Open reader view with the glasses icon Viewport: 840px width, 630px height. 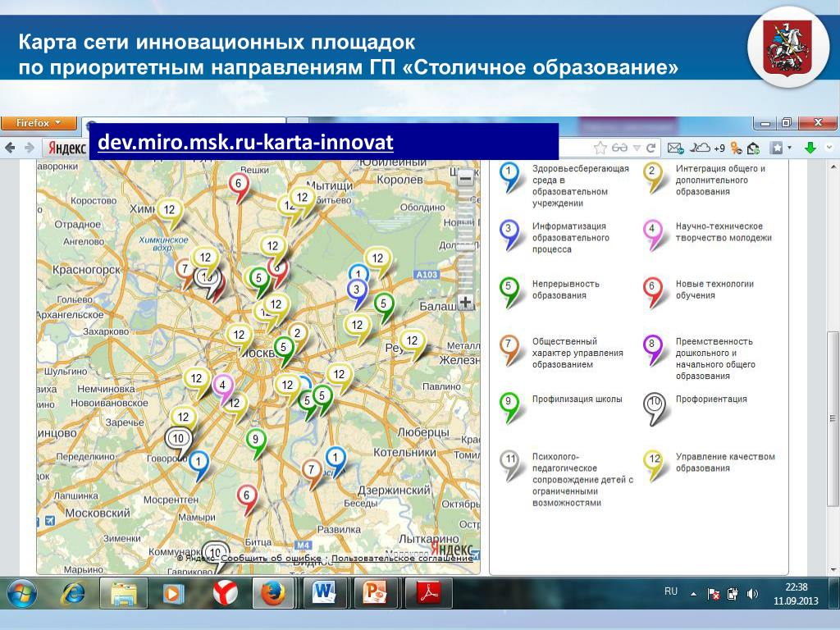(x=619, y=148)
